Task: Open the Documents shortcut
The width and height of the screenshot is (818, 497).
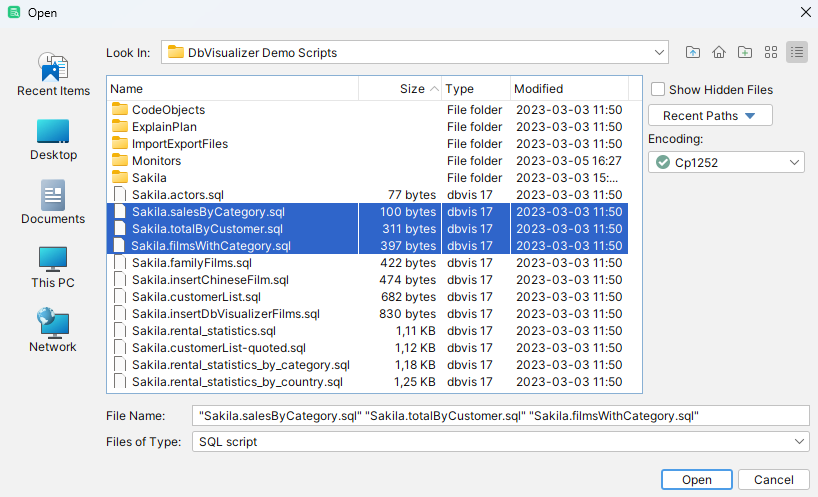Action: [x=53, y=203]
